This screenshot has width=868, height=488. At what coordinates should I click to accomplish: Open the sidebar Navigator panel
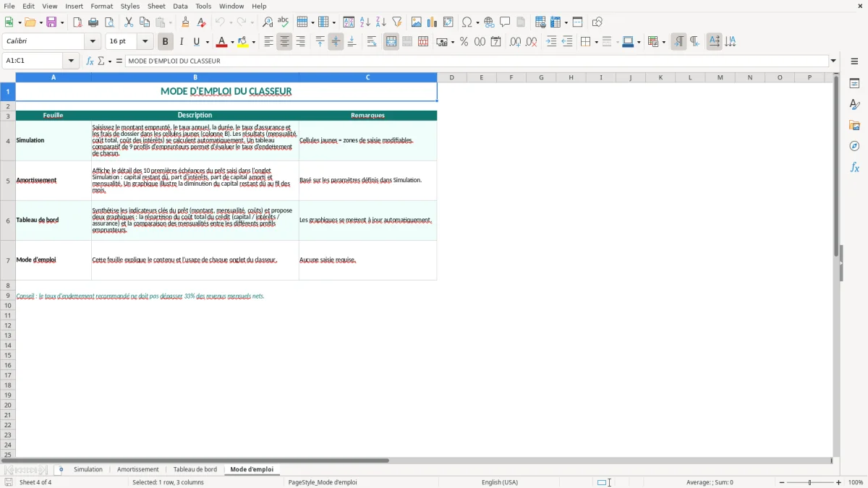854,146
